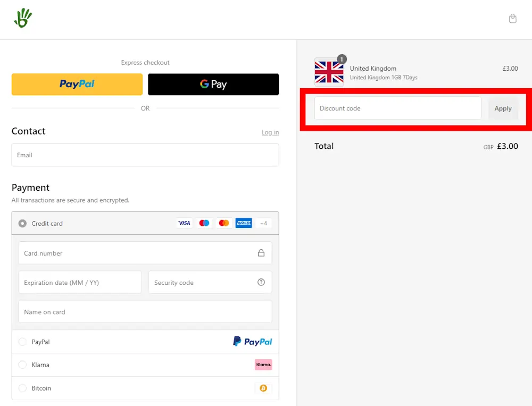Click the Bitcoin currency icon
This screenshot has width=532, height=406.
263,388
